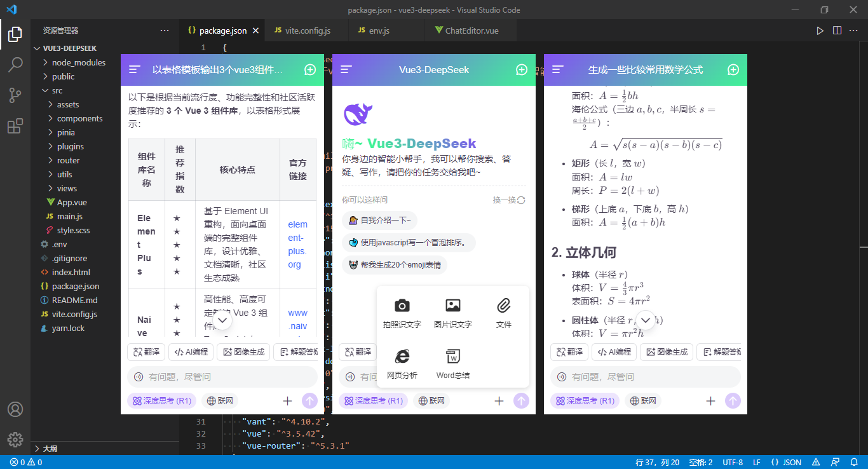This screenshot has height=469, width=868.
Task: Toggle 深度思考 (R1) in middle chat panel
Action: tap(374, 401)
